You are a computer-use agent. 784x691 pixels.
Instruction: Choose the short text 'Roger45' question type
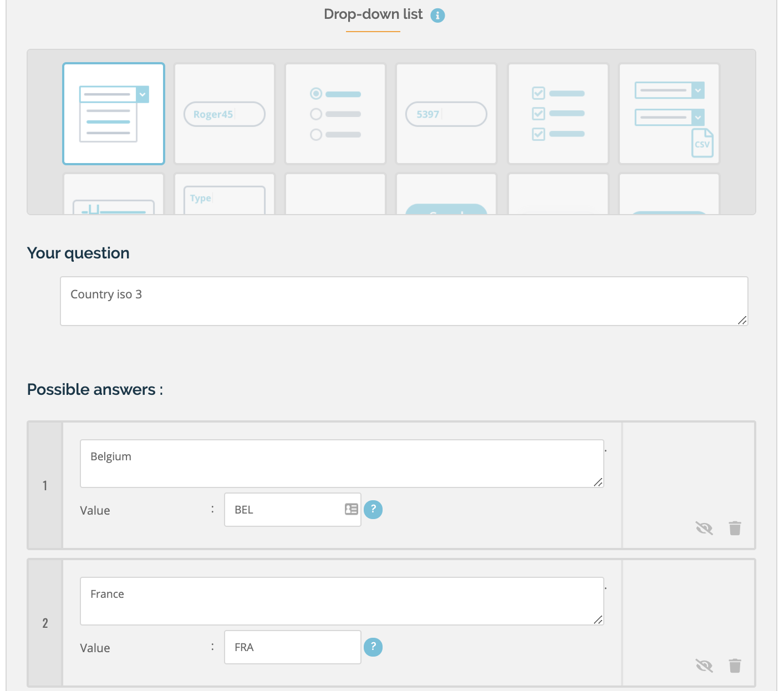(225, 114)
